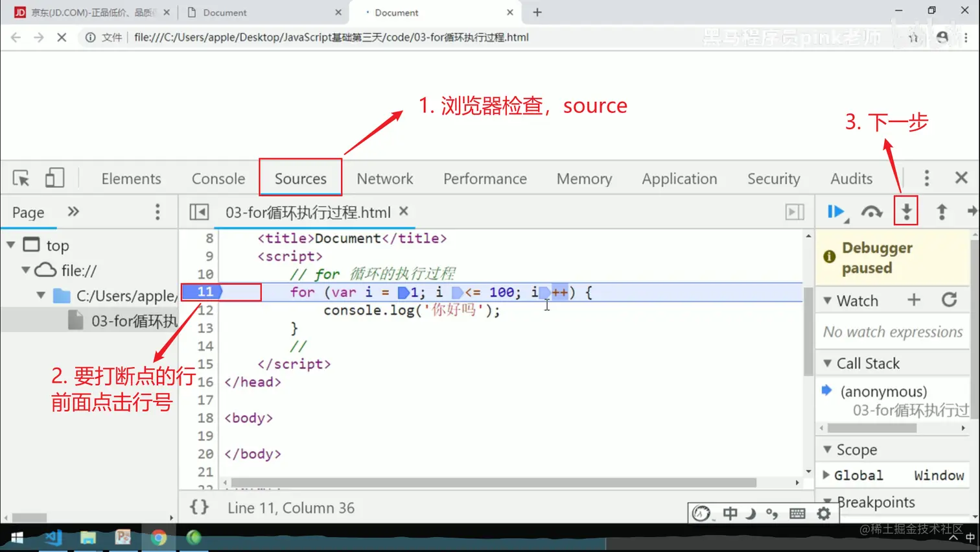Step out of current function
Screen dimensions: 980x552
tap(942, 211)
